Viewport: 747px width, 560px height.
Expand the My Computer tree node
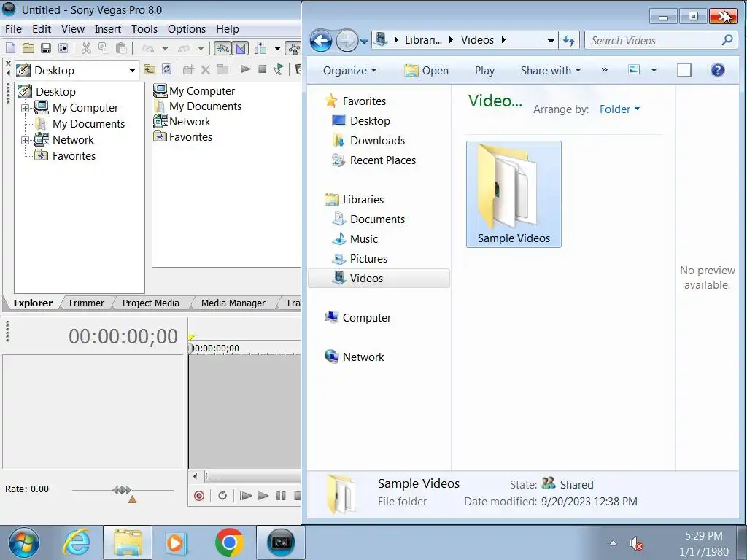pos(25,108)
